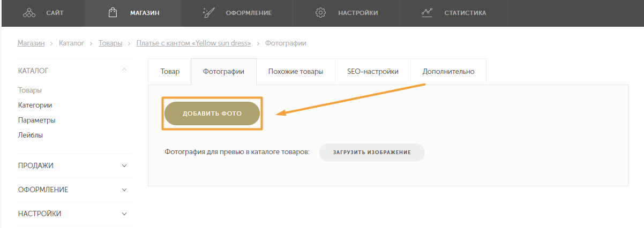Go to Магазин breadcrumb link
The image size is (644, 228).
tap(31, 43)
